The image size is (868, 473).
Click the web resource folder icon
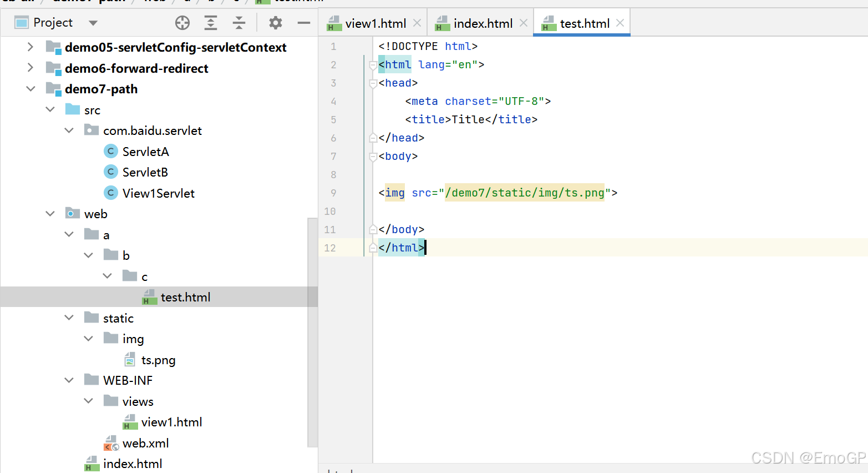(73, 213)
